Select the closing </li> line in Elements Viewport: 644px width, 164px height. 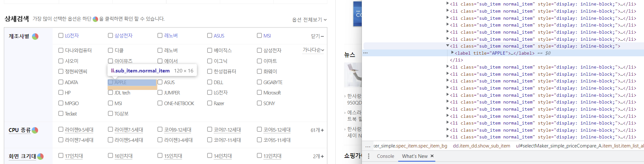click(x=456, y=60)
